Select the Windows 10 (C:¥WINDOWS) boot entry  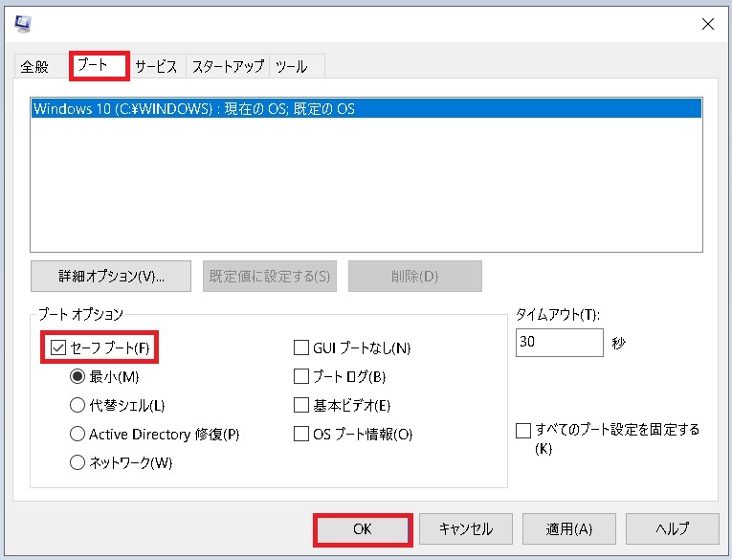pos(366,108)
